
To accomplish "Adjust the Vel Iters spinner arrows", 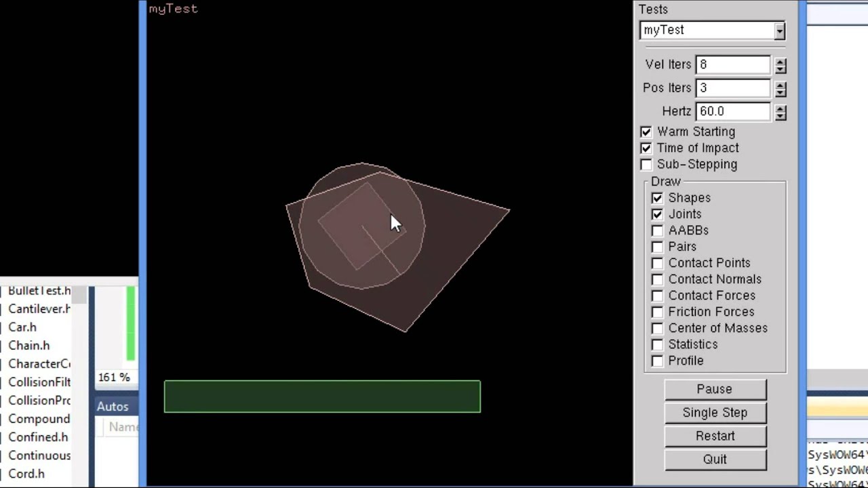I will point(781,65).
